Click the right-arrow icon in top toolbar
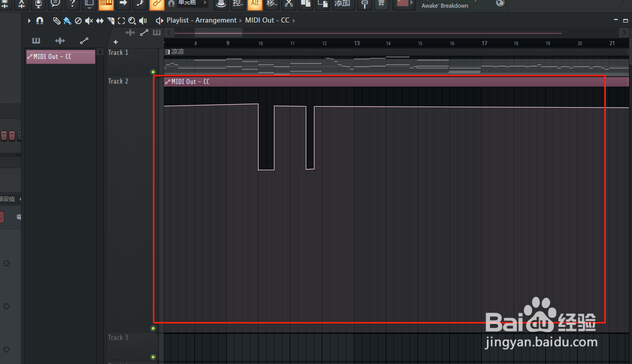 [x=123, y=4]
